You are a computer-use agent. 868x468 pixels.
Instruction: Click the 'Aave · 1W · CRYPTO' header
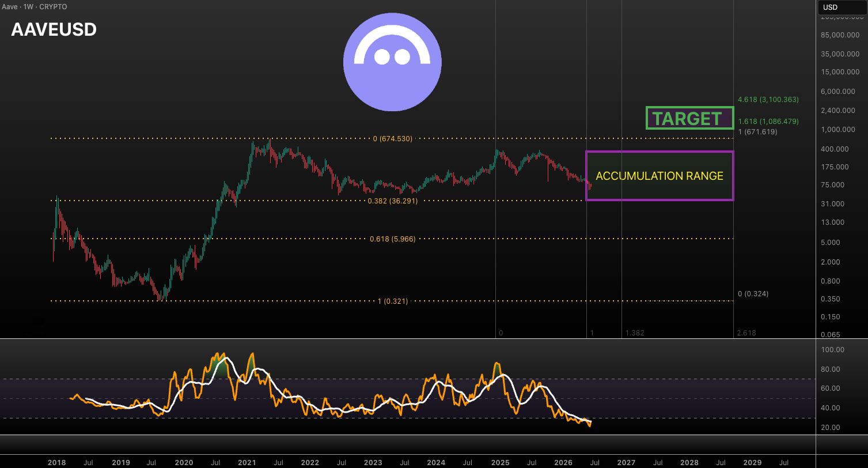[x=36, y=7]
